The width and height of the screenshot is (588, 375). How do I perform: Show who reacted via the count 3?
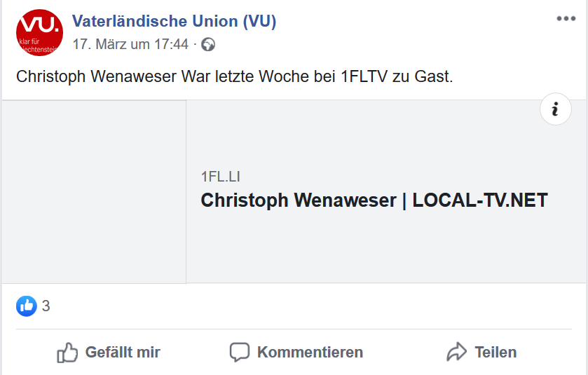click(x=46, y=306)
